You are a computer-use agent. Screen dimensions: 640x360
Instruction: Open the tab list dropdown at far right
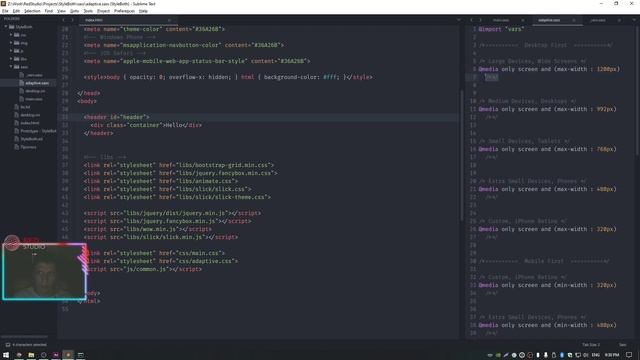click(634, 20)
